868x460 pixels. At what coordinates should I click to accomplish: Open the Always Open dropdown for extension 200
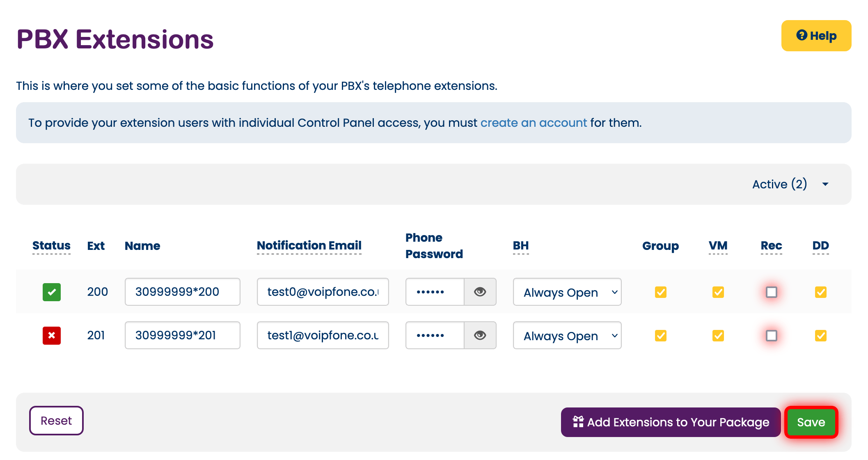567,292
